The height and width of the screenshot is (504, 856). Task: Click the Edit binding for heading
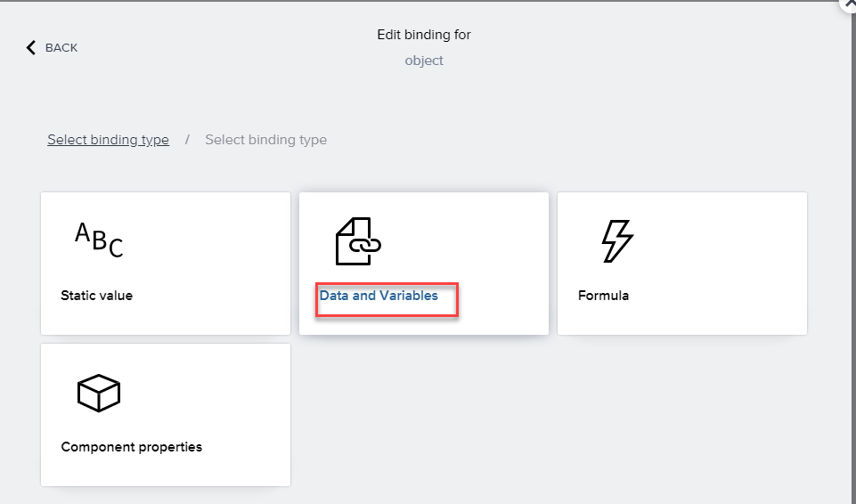(424, 35)
